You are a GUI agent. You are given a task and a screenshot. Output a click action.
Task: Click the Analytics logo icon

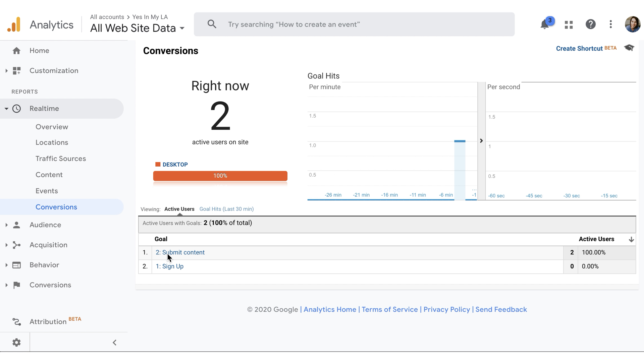click(14, 24)
